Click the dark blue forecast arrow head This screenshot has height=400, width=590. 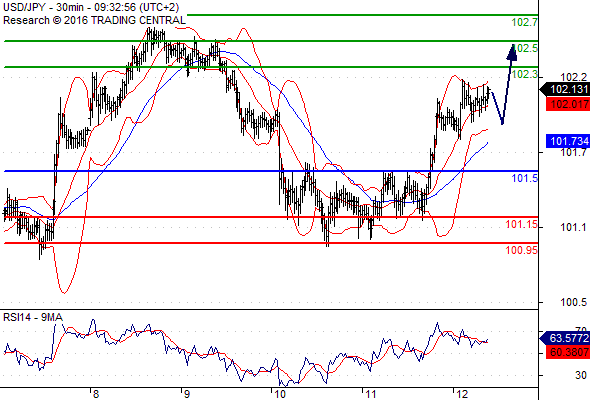512,52
